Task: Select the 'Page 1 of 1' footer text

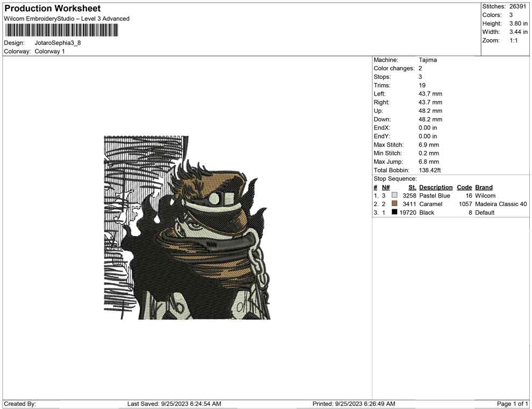Action: point(512,404)
